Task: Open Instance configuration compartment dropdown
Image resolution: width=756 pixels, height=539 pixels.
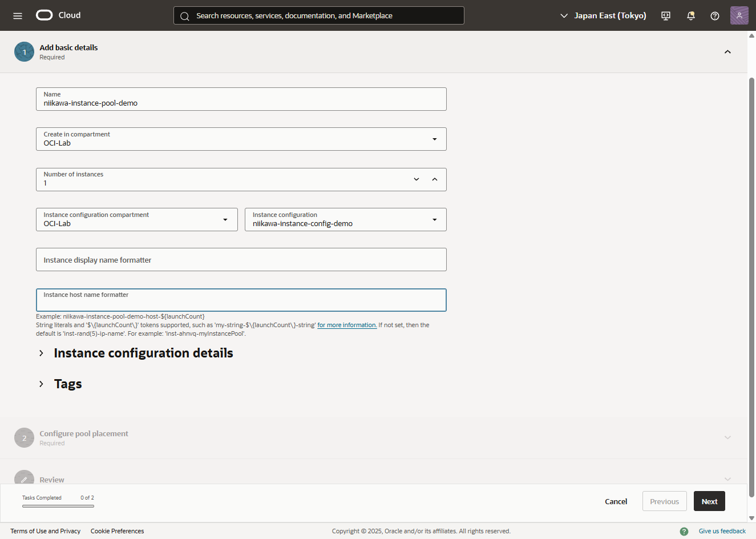Action: coord(136,220)
